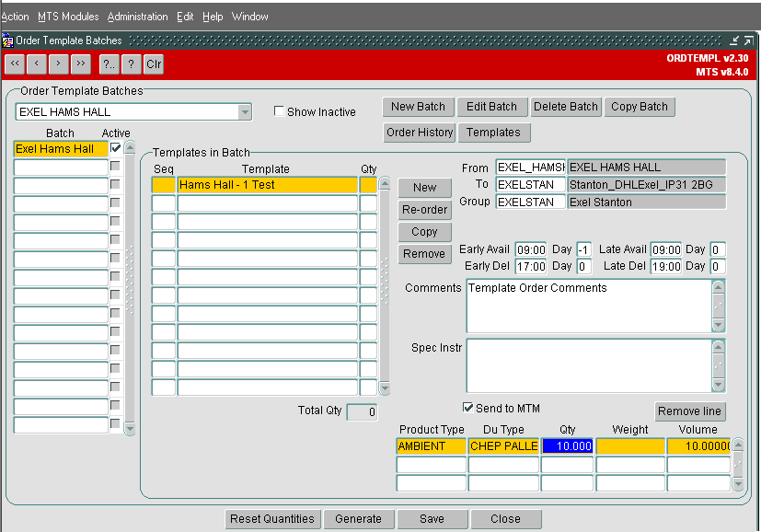761x532 pixels.
Task: Select the 'Hams Hall - 1 Test' template
Action: 268,185
